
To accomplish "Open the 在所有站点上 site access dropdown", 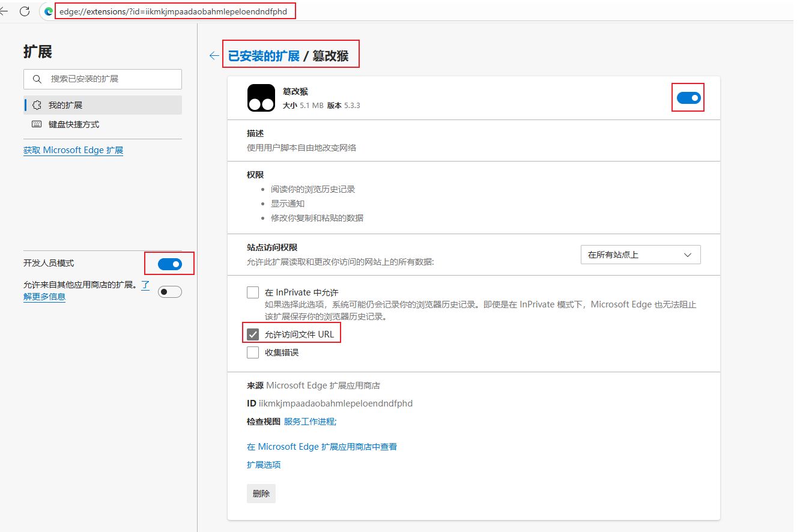I will point(640,255).
